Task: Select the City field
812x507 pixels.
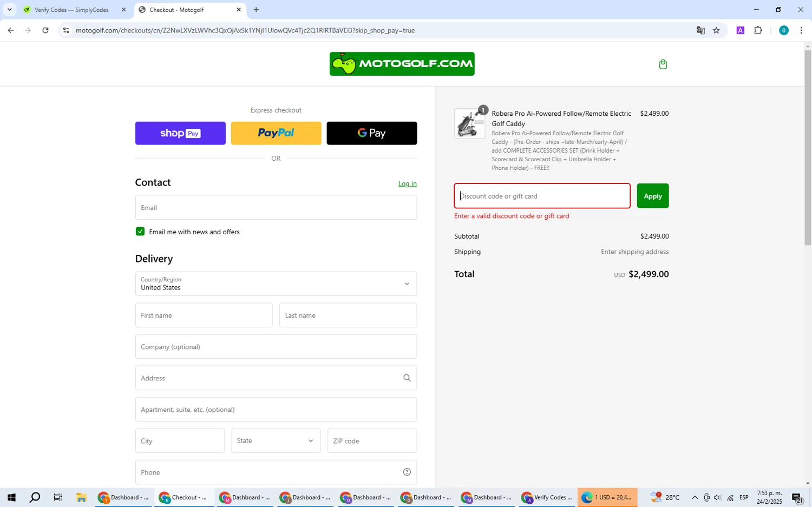Action: coord(180,441)
